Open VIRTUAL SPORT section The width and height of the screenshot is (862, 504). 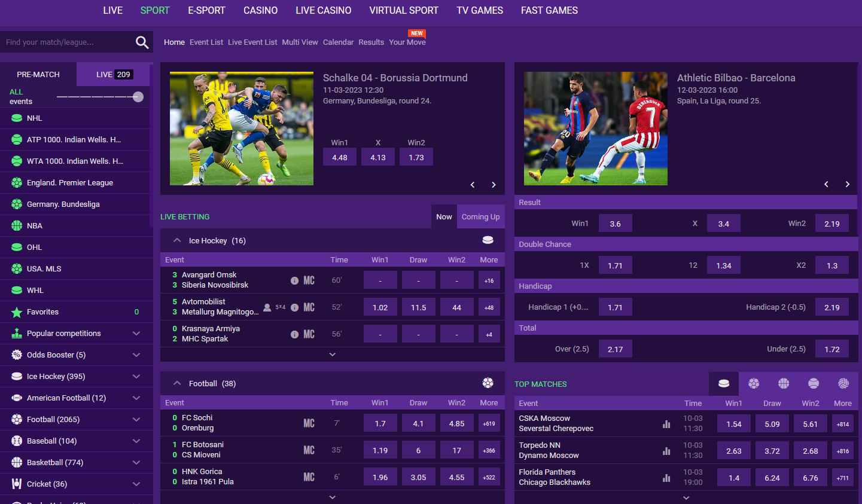coord(404,10)
